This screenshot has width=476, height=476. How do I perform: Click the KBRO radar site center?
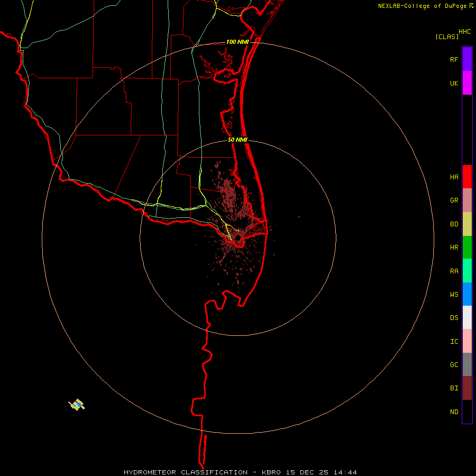(x=239, y=236)
